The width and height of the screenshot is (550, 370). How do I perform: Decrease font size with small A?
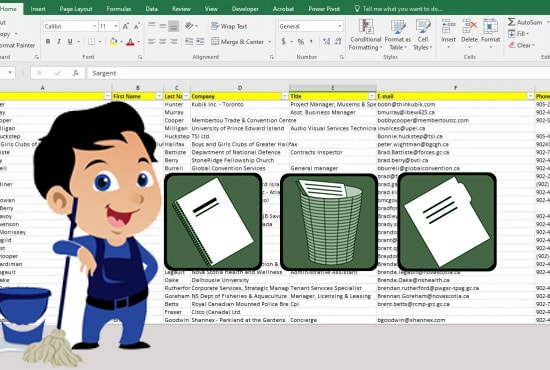[137, 26]
